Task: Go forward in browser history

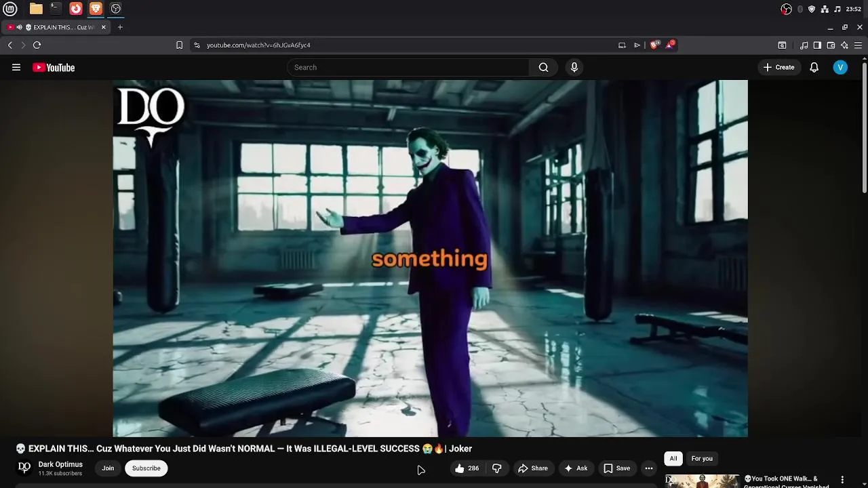Action: [23, 45]
